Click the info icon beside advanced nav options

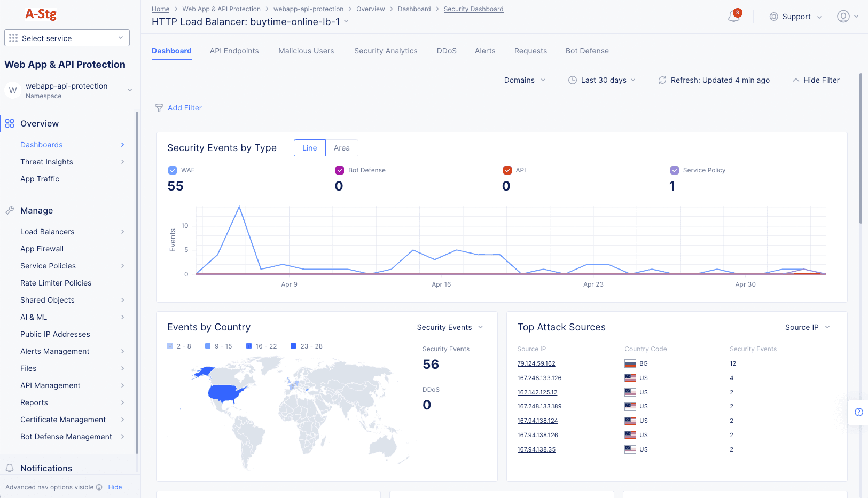click(x=99, y=487)
